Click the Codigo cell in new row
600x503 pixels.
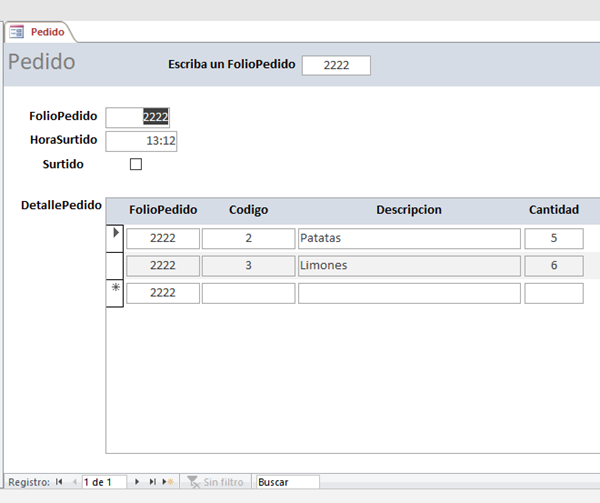(248, 293)
